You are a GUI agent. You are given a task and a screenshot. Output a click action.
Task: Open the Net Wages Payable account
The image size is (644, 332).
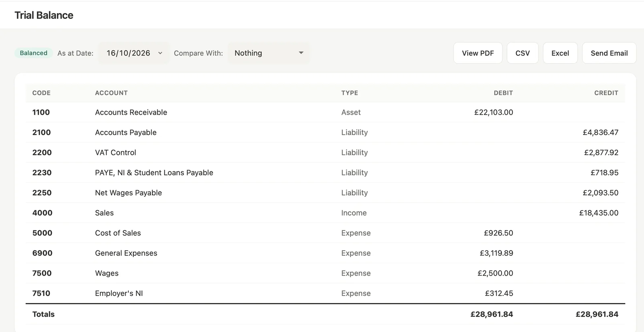tap(128, 193)
